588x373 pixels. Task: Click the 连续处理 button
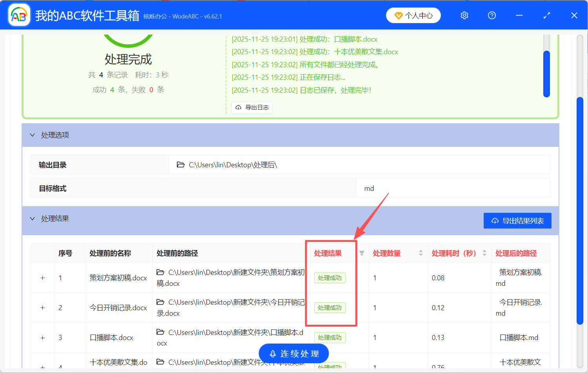[x=293, y=353]
